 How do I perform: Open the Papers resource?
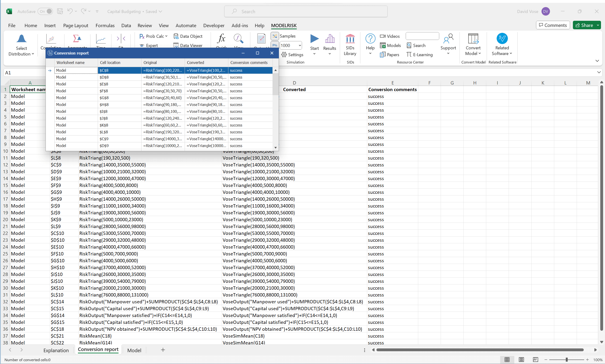pyautogui.click(x=390, y=55)
